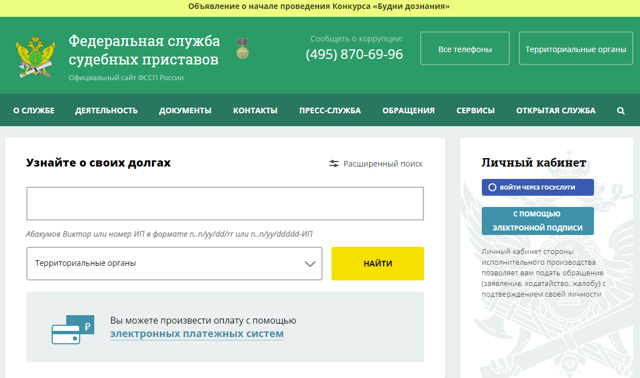Click the Все телефоны button
640x378 pixels.
click(465, 48)
